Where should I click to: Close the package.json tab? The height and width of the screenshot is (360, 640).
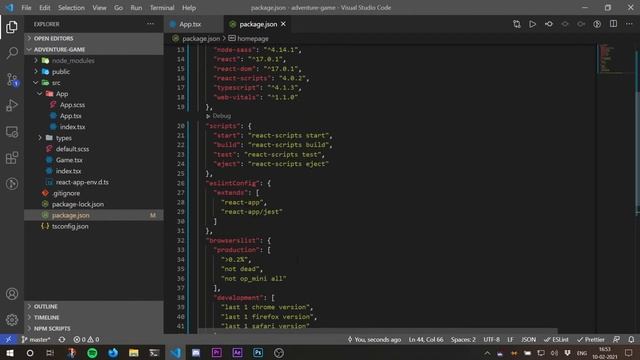pyautogui.click(x=283, y=24)
